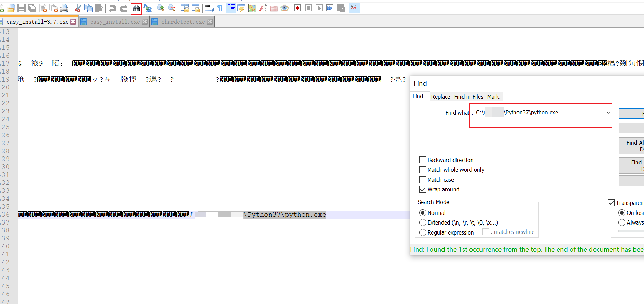Click the Save All toolbar icon

tap(32, 8)
